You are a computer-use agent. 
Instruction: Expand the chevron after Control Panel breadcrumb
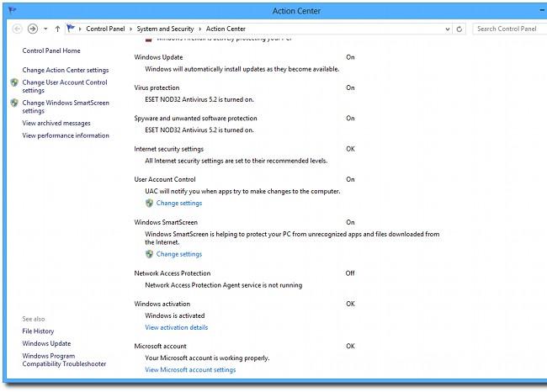point(130,29)
